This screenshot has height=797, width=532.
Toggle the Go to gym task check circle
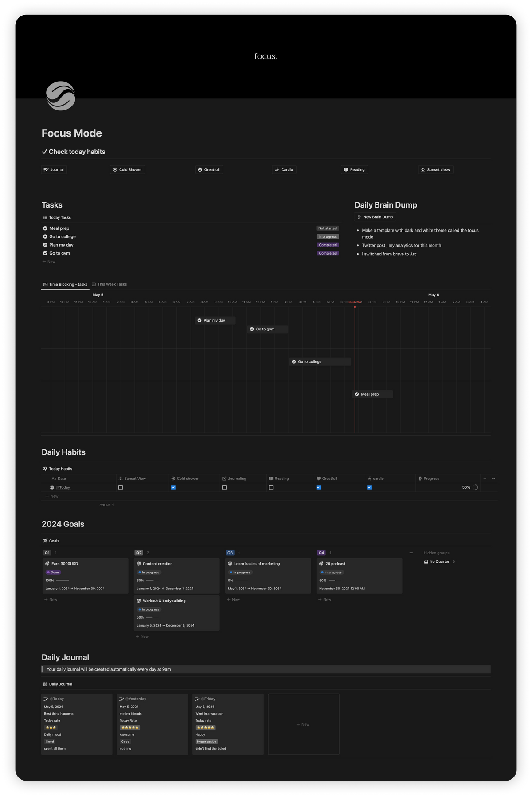(x=45, y=253)
